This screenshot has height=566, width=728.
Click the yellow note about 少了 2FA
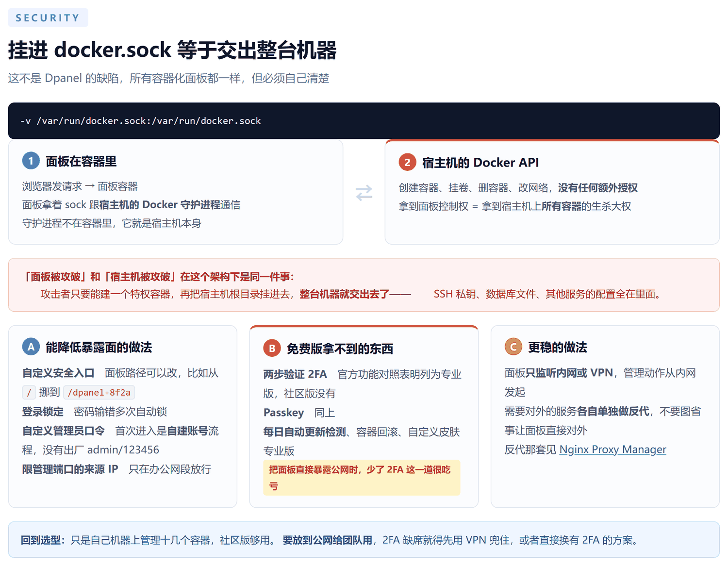(362, 478)
